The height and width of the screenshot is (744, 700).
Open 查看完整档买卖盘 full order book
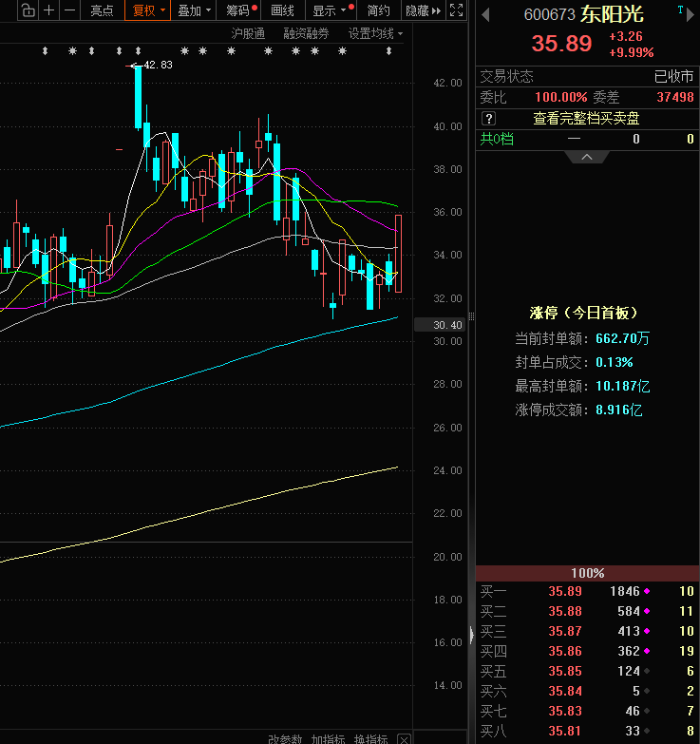coord(586,118)
